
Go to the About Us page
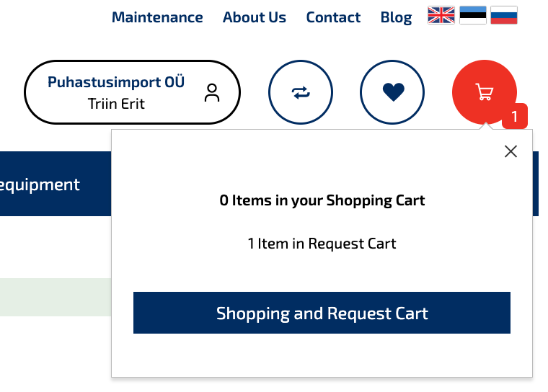point(255,17)
